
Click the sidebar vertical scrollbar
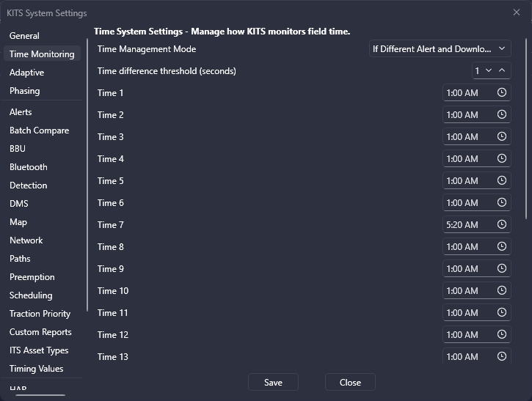(x=87, y=174)
